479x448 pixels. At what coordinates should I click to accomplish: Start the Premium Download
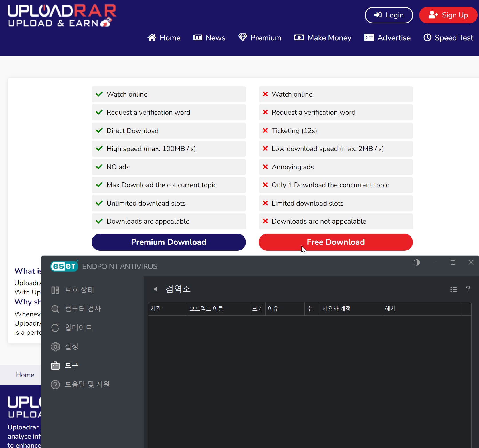tap(169, 242)
